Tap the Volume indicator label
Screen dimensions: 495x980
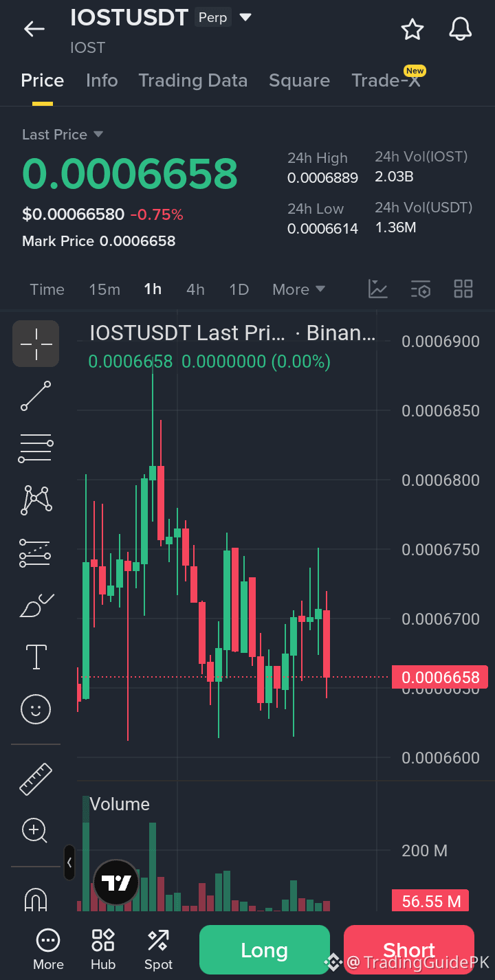coord(120,804)
